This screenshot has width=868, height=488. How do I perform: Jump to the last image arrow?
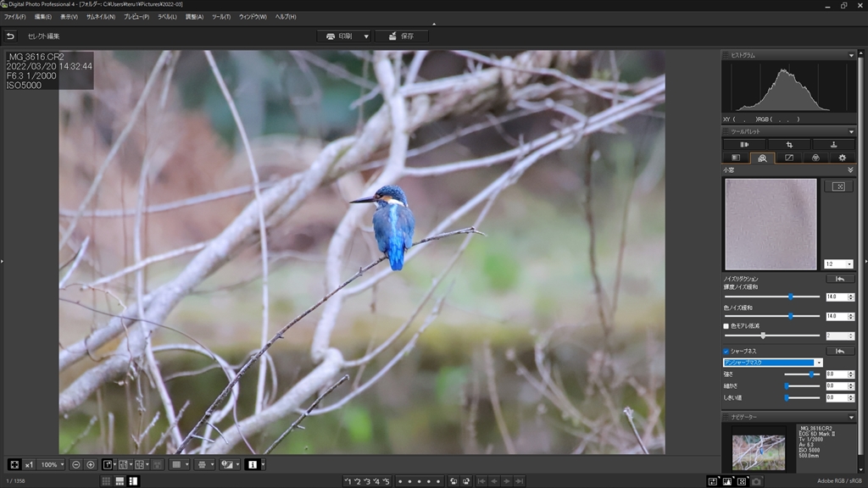520,481
